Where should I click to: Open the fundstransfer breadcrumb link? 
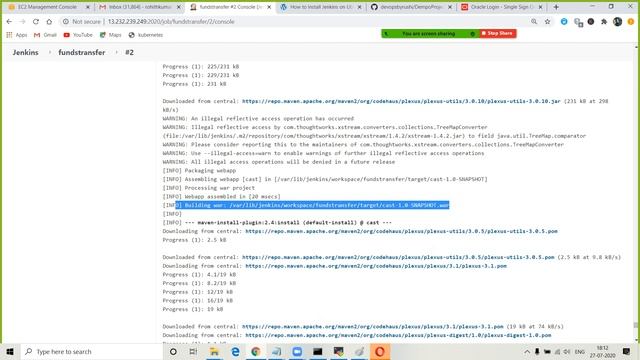82,52
